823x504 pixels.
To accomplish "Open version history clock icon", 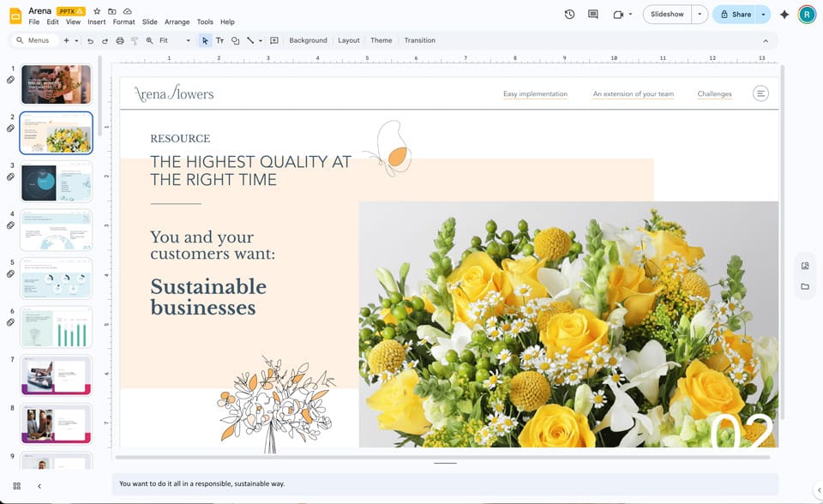I will point(569,15).
